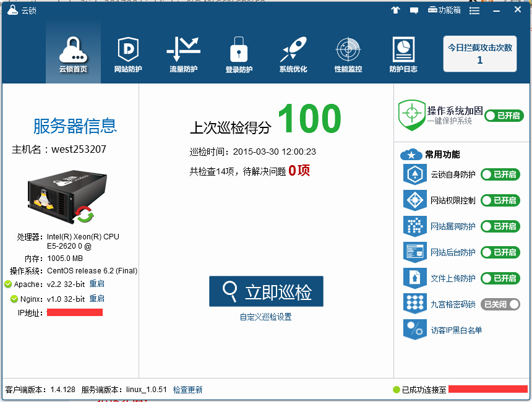Click the skin (shirt) icon in title bar
Viewport: 532px width, 402px height.
[x=396, y=10]
